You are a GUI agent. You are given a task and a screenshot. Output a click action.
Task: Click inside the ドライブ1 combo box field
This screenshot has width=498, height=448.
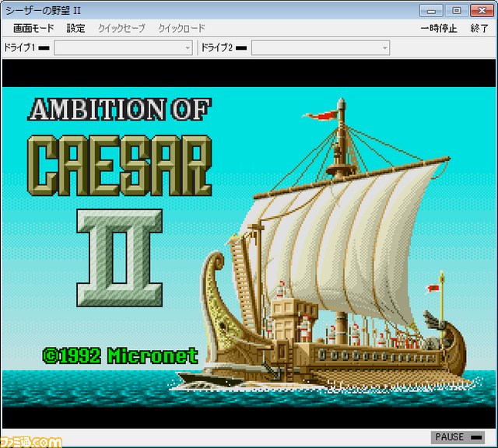[123, 48]
